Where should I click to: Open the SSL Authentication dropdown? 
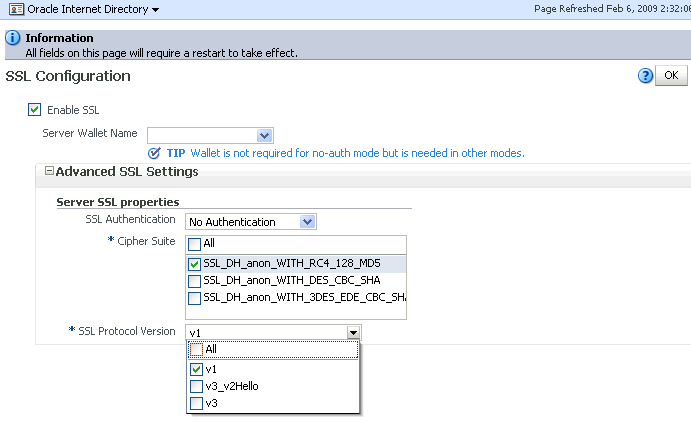307,222
